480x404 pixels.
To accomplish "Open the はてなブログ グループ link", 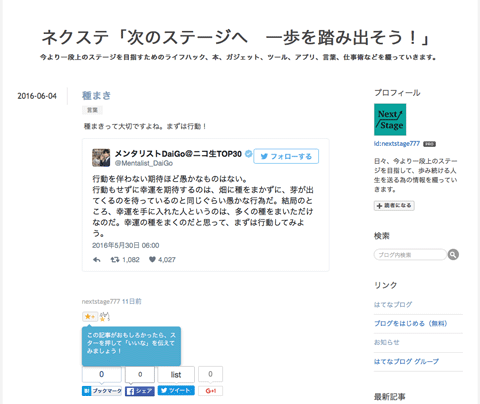I will click(406, 361).
